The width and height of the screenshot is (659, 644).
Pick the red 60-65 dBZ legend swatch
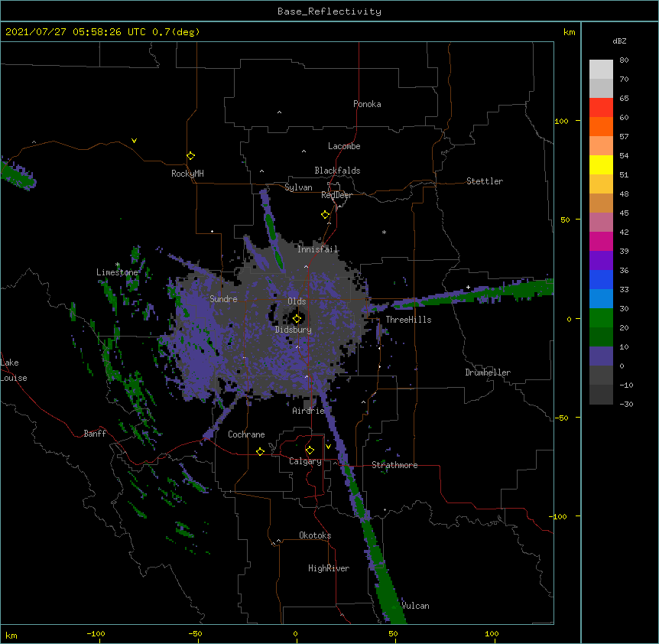tap(601, 108)
